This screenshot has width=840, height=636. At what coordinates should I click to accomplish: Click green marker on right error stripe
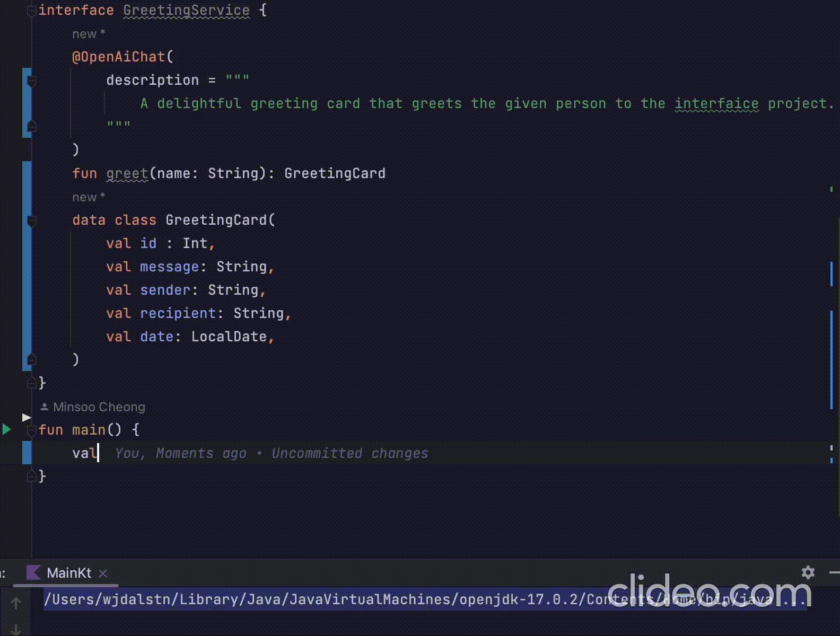[831, 189]
